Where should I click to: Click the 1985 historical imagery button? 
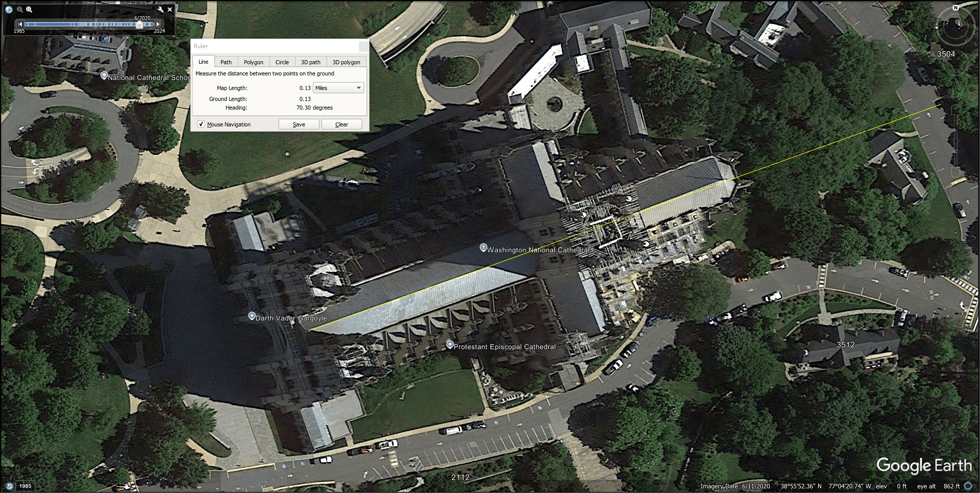(x=25, y=486)
